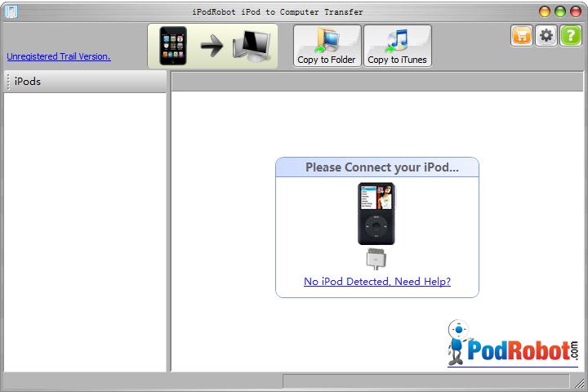Image resolution: width=588 pixels, height=392 pixels.
Task: Minimize the window with the orange button
Action: tap(545, 11)
